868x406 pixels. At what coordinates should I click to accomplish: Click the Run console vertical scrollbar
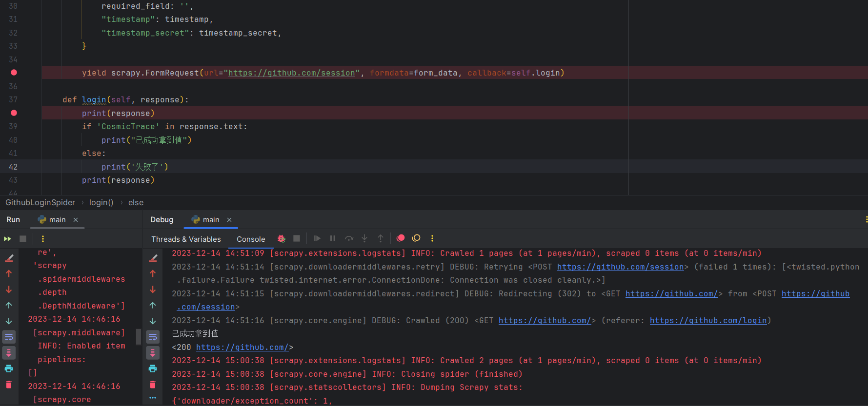click(x=139, y=336)
